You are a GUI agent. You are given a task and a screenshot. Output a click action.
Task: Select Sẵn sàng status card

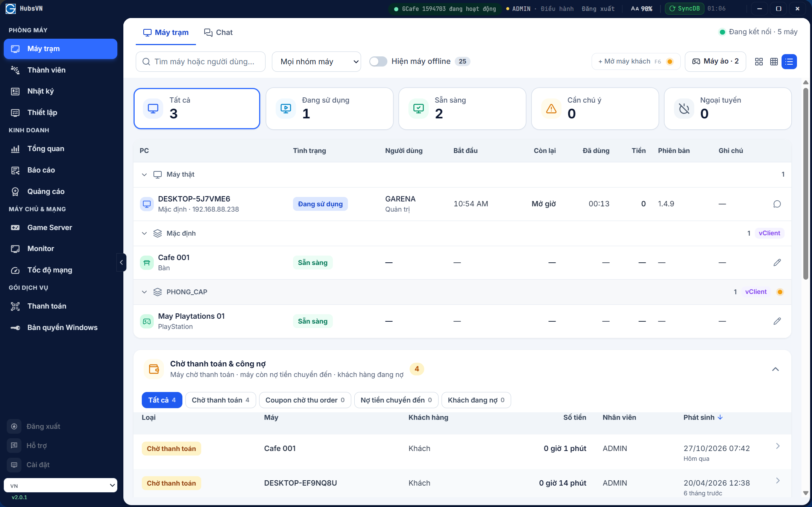coord(462,109)
